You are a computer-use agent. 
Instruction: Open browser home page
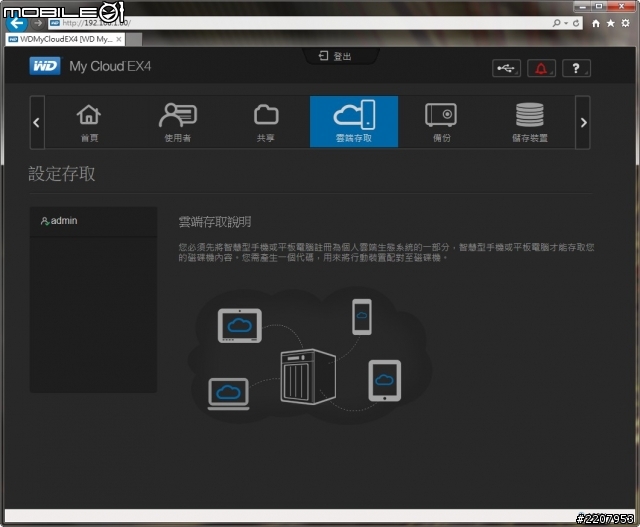[x=596, y=23]
